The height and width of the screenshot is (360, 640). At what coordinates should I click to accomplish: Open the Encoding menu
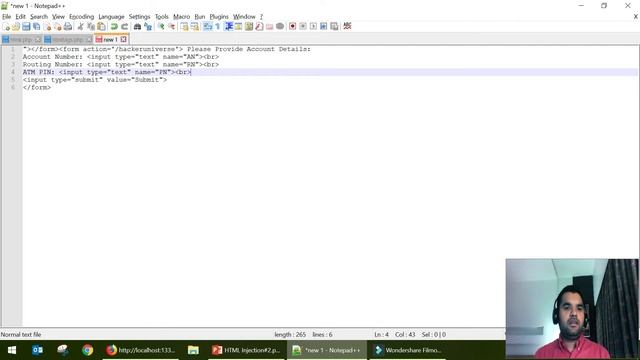82,17
